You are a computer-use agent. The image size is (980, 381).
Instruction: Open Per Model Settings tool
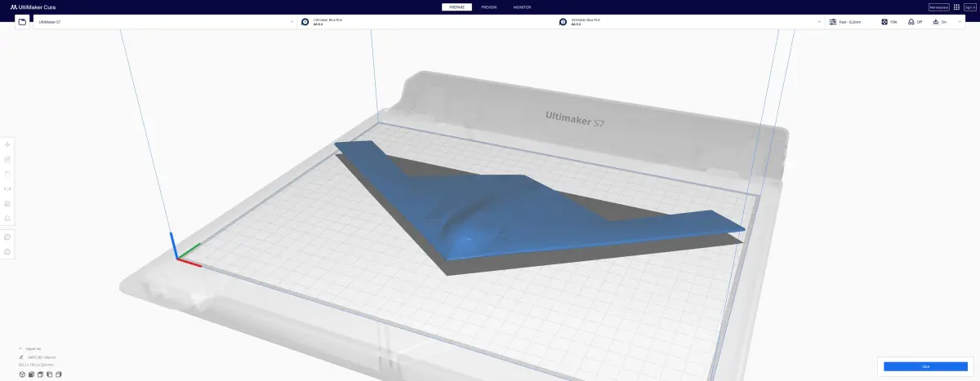tap(7, 203)
